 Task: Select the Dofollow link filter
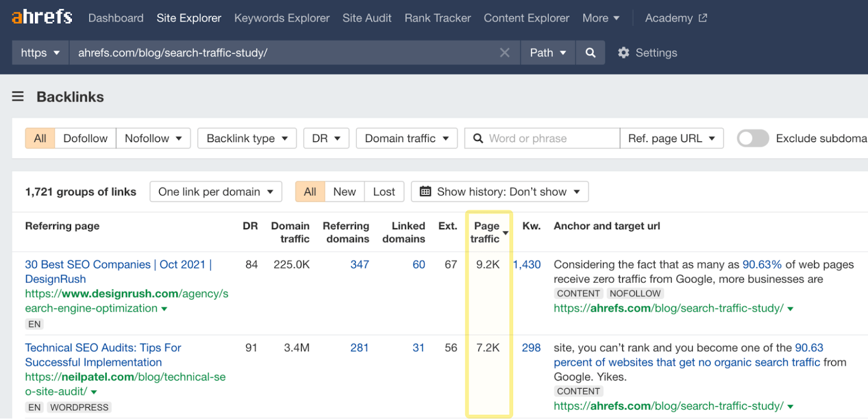[85, 138]
